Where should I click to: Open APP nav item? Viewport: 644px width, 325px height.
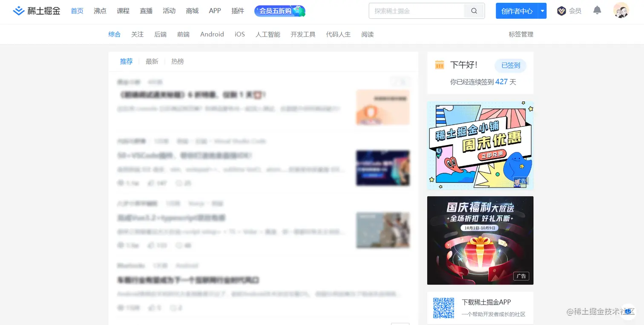[x=215, y=11]
